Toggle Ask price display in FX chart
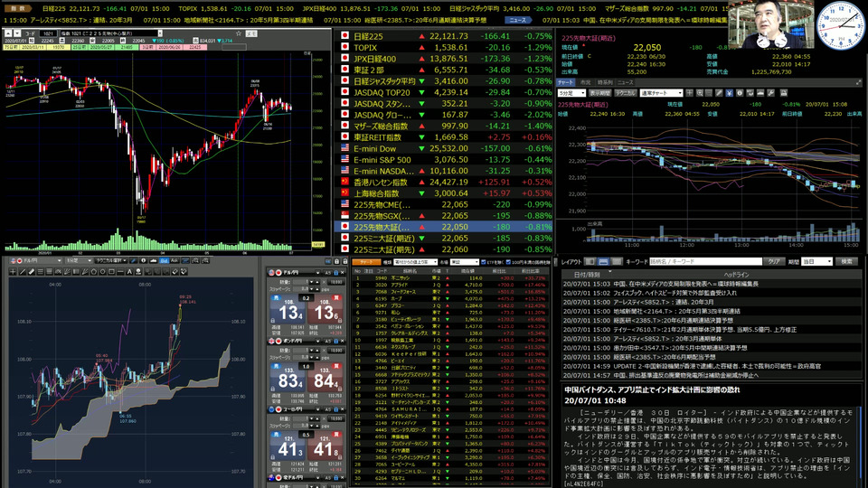The image size is (868, 488). [x=175, y=260]
